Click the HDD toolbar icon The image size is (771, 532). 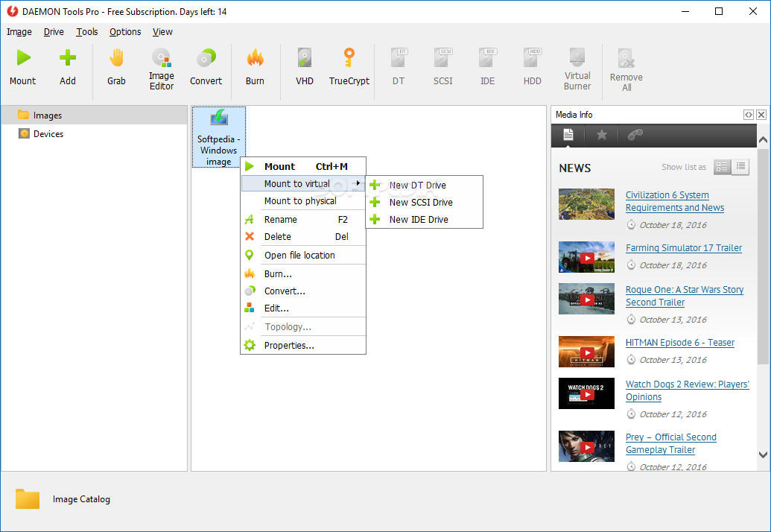pyautogui.click(x=533, y=67)
